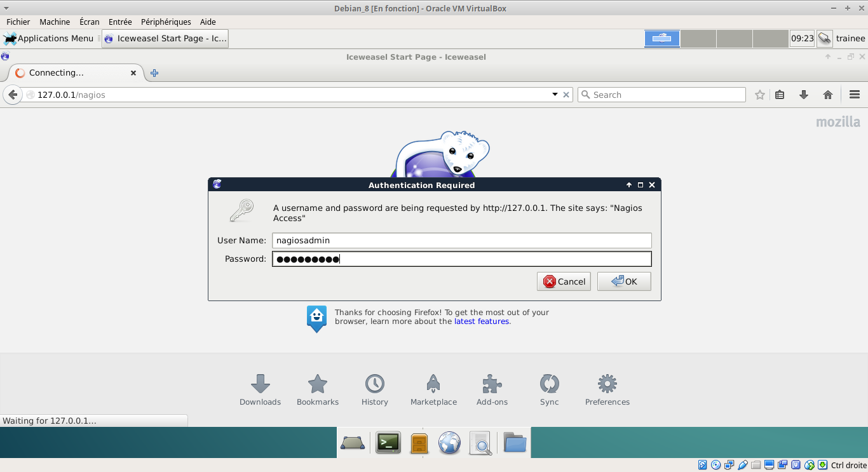Click the Password field
Screen dimensions: 868x472
click(462, 259)
